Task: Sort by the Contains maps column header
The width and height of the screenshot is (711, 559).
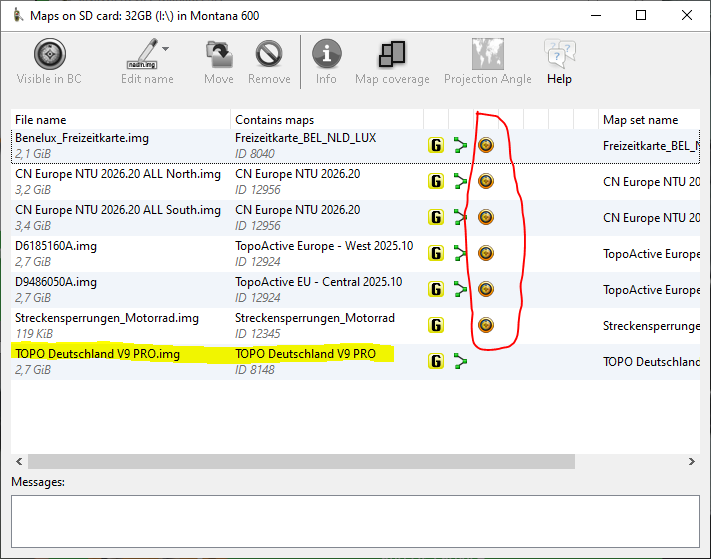Action: [x=327, y=120]
